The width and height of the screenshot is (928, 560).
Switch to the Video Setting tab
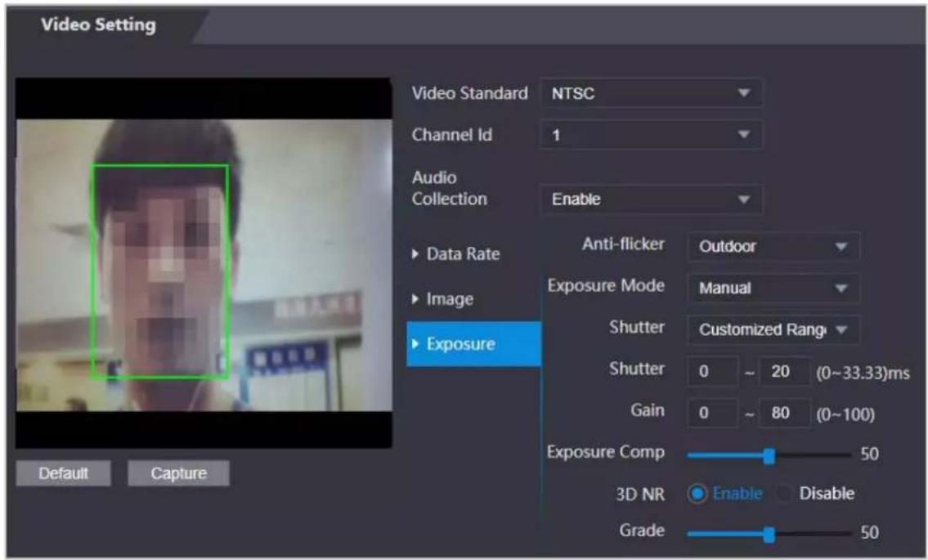point(99,25)
